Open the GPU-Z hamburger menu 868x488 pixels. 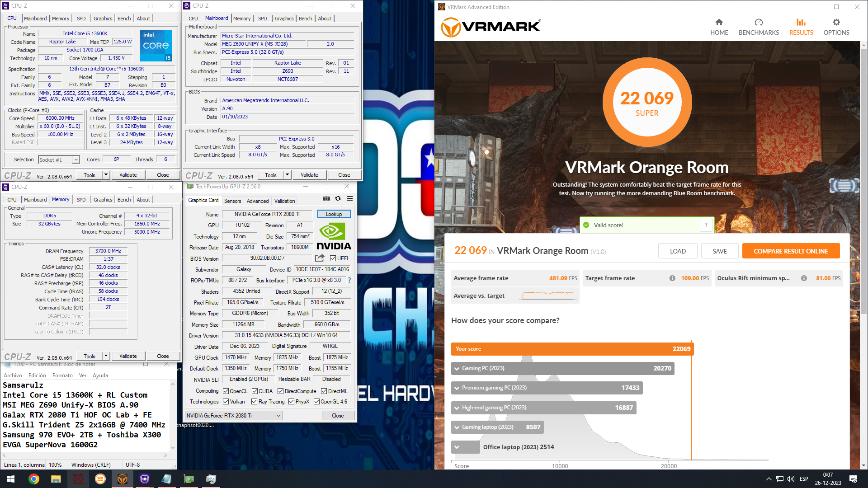[349, 198]
